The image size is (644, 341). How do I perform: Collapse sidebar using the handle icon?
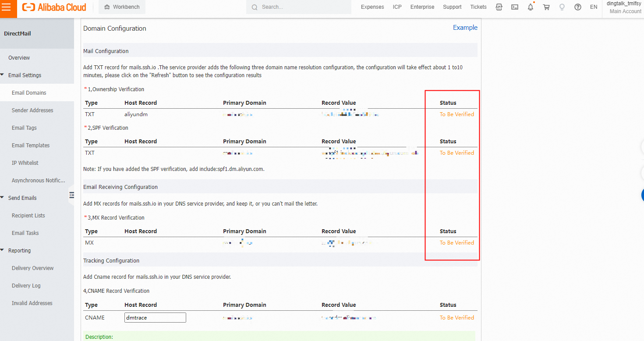pyautogui.click(x=71, y=195)
